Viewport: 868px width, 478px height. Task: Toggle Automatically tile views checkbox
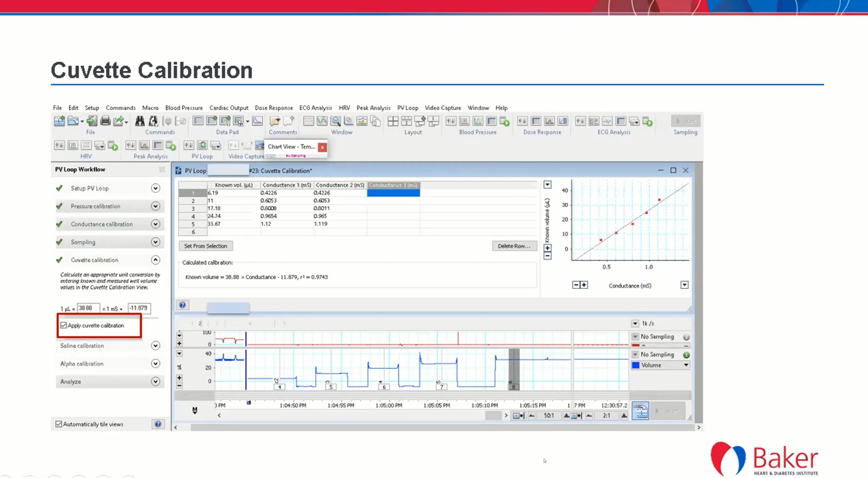59,424
